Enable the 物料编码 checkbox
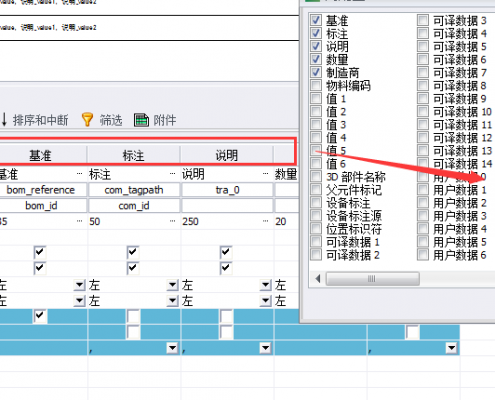This screenshot has height=400, width=495. point(316,85)
